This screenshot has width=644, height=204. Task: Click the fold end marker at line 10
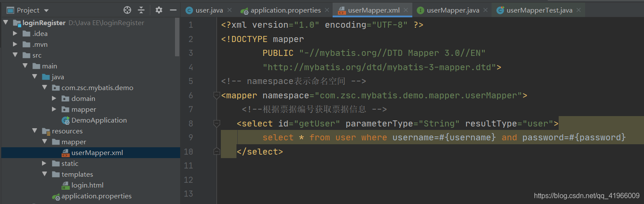click(x=217, y=151)
